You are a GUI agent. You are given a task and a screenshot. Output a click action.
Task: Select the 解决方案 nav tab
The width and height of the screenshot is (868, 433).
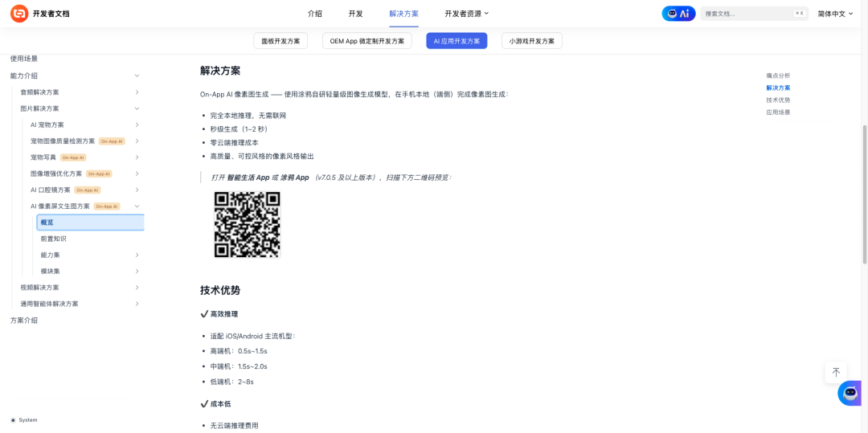click(x=403, y=14)
